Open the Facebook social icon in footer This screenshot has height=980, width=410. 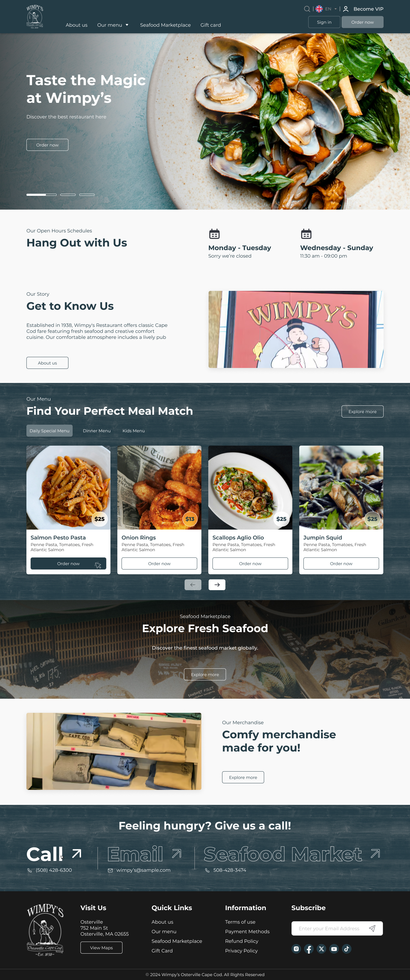coord(309,949)
